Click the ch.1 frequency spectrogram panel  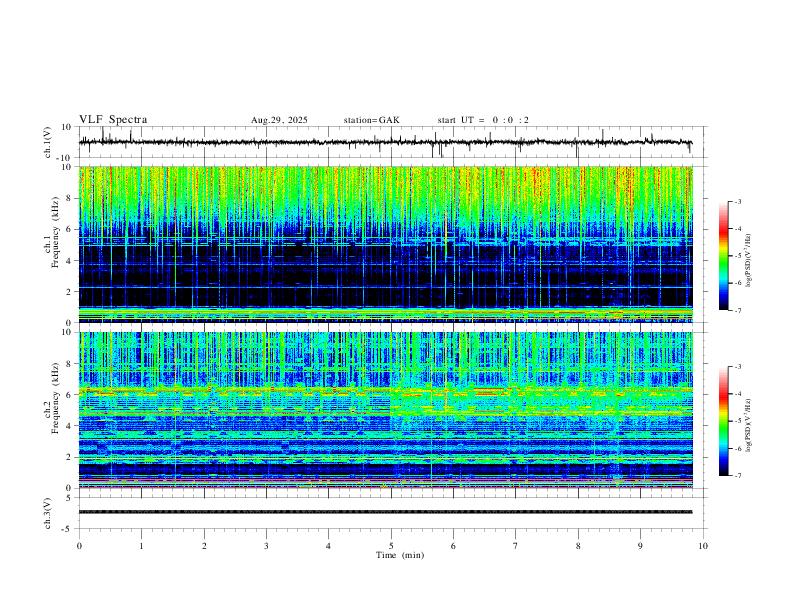pyautogui.click(x=385, y=244)
